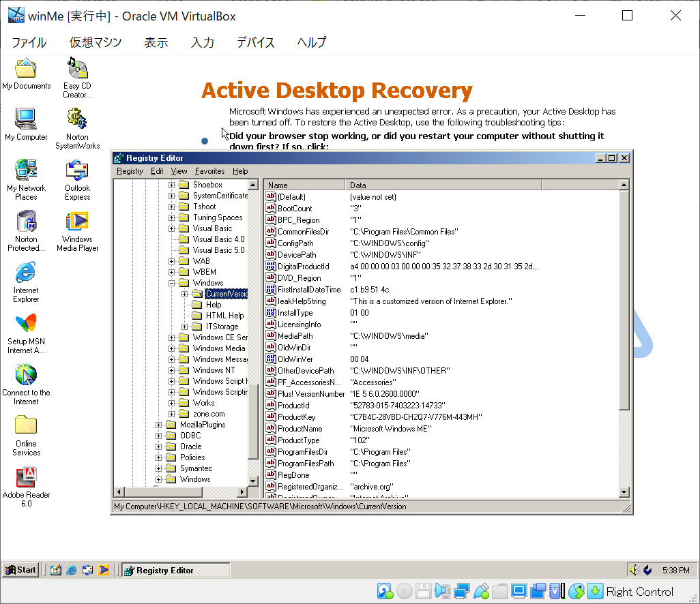Open the Edit menu in Registry Editor
This screenshot has width=700, height=604.
coord(157,171)
